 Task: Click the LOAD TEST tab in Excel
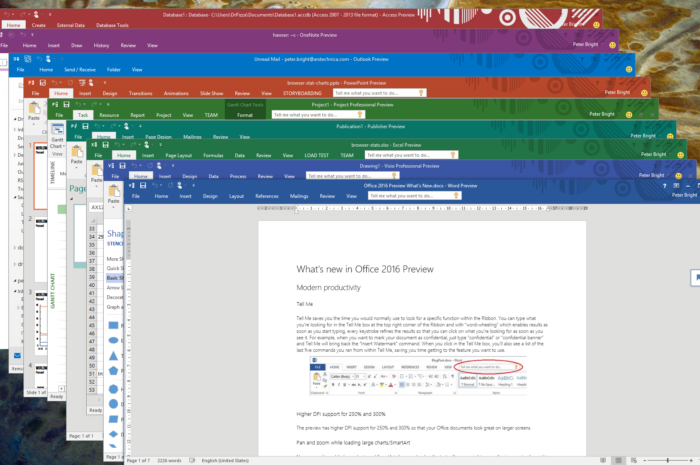coord(317,155)
